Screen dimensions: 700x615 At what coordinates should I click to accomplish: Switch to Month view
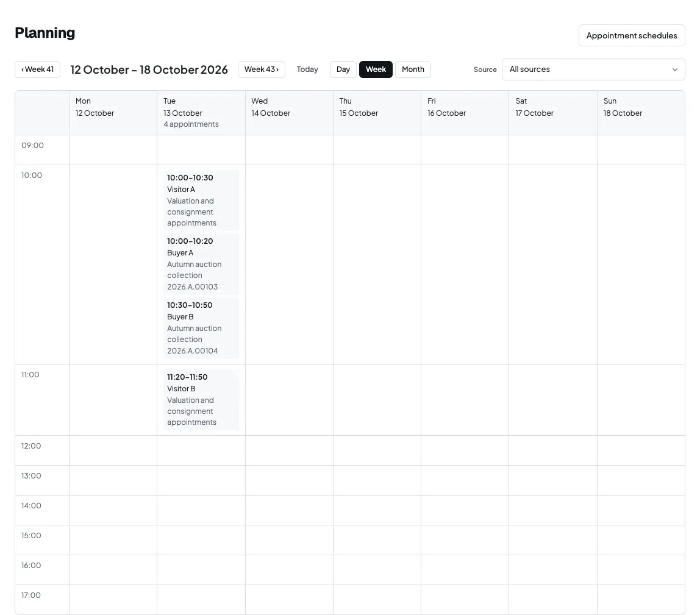[x=413, y=69]
